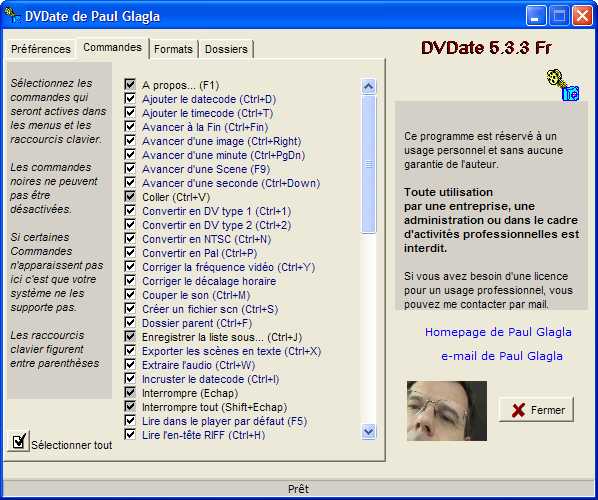The image size is (598, 500).
Task: Toggle Avancer à la Fin checkbox
Action: click(x=130, y=126)
